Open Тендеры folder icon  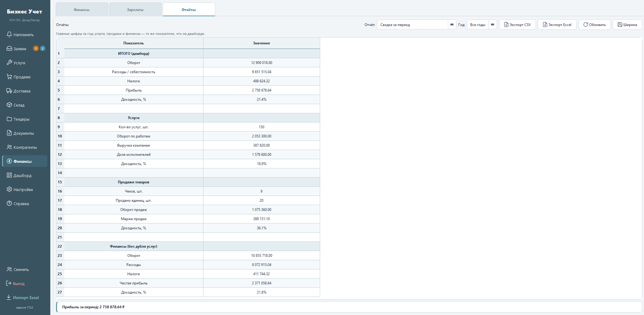point(9,119)
